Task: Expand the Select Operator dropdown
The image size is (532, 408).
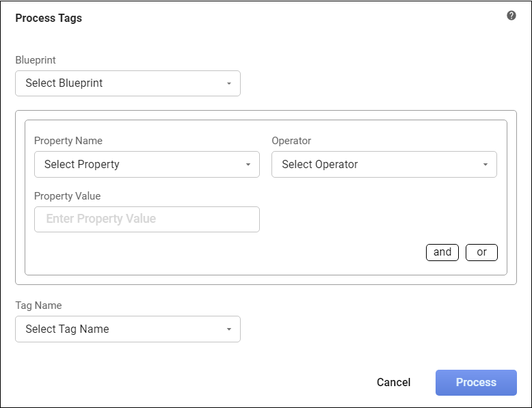Action: [x=384, y=165]
